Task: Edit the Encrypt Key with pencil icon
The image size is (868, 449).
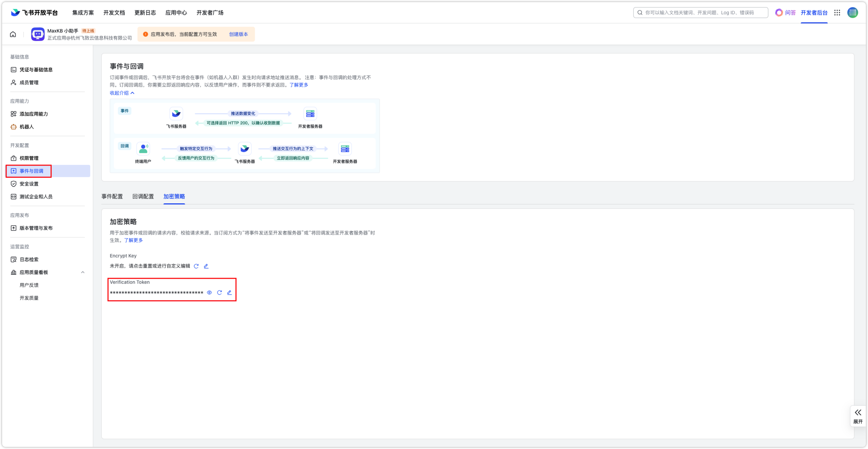Action: (x=206, y=266)
